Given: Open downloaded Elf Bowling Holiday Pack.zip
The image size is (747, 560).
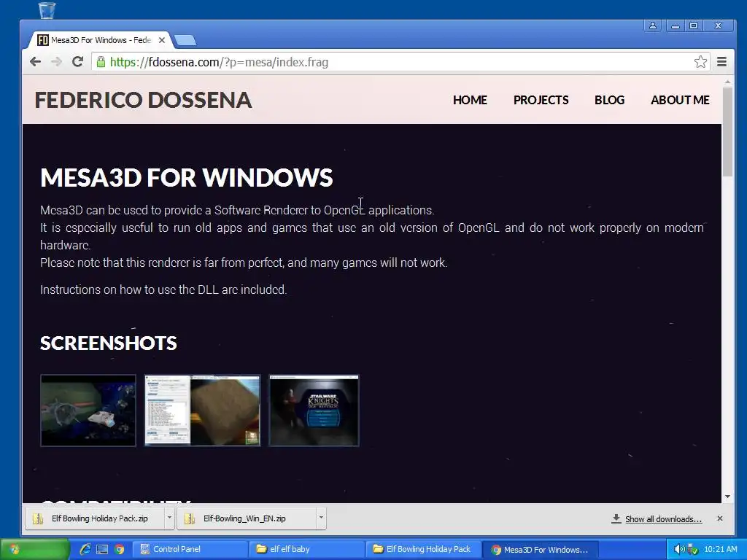Looking at the screenshot, I should click(96, 518).
